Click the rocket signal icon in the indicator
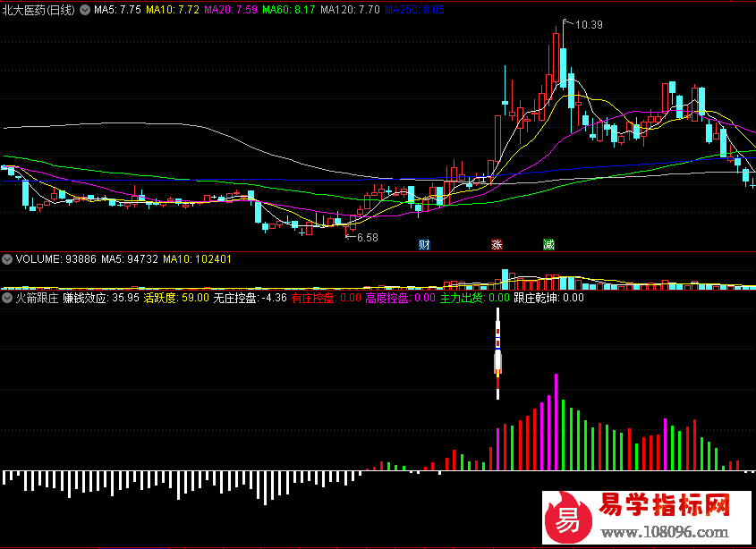This screenshot has width=756, height=549. 498,354
